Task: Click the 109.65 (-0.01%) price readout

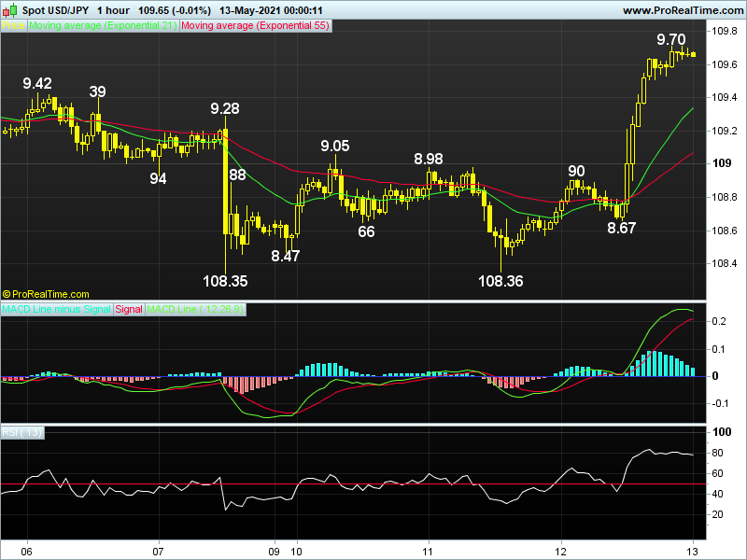Action: [175, 10]
